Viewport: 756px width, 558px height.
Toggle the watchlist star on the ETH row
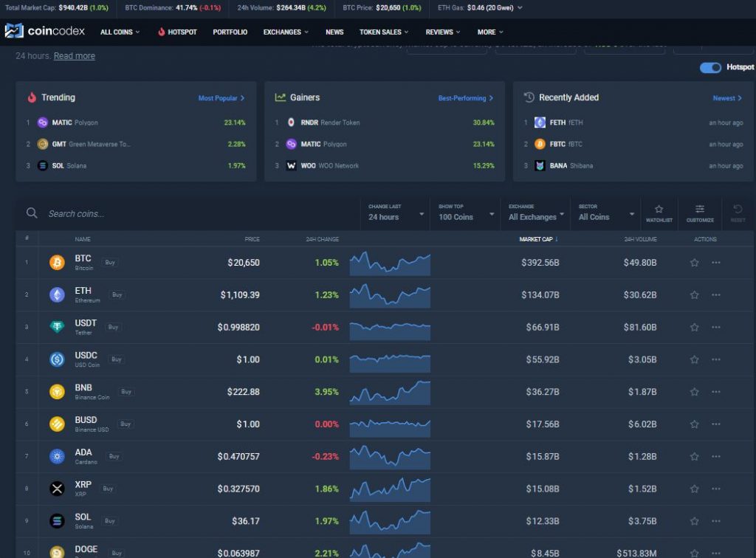click(x=694, y=294)
